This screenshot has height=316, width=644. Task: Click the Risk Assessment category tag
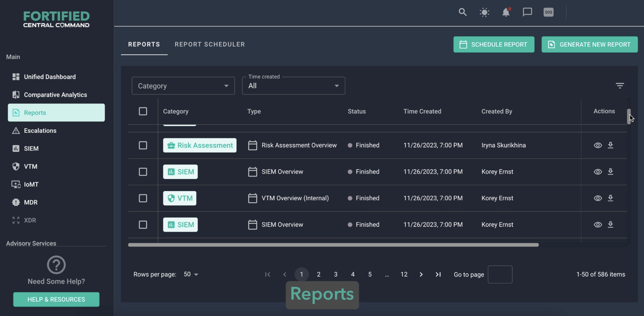click(x=200, y=145)
